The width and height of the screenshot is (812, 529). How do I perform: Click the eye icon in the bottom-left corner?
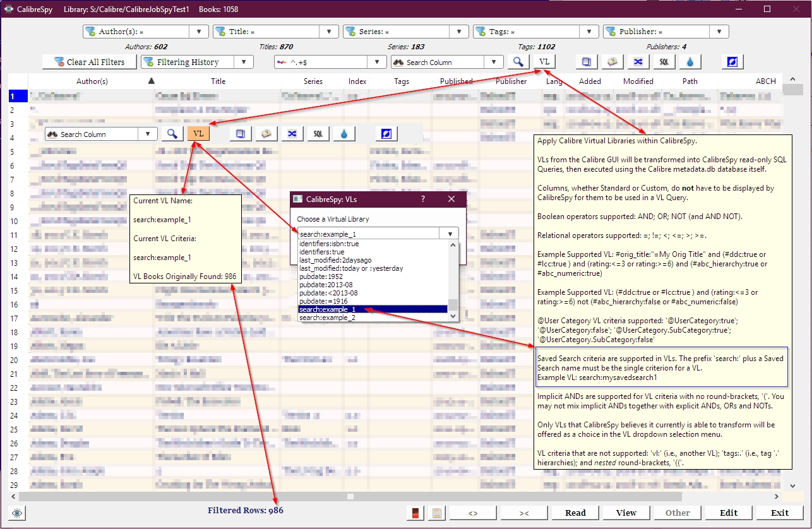point(17,513)
